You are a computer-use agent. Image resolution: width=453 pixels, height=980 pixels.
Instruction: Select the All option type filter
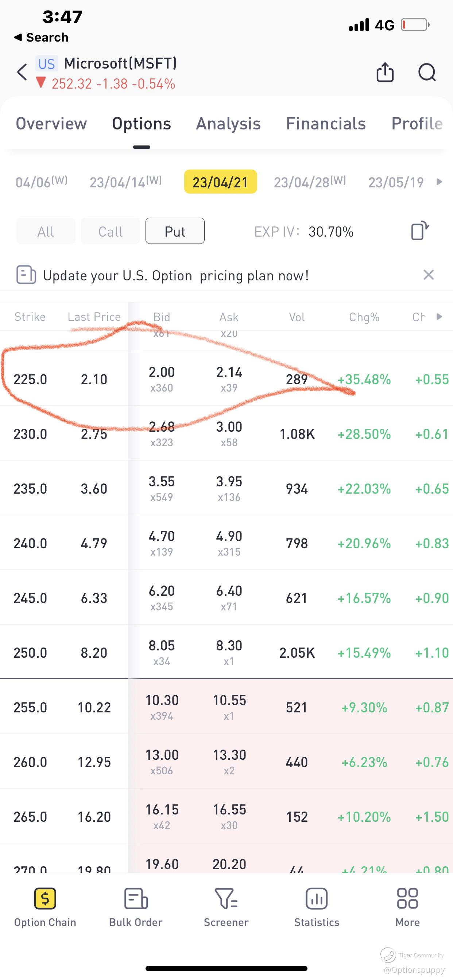click(46, 231)
